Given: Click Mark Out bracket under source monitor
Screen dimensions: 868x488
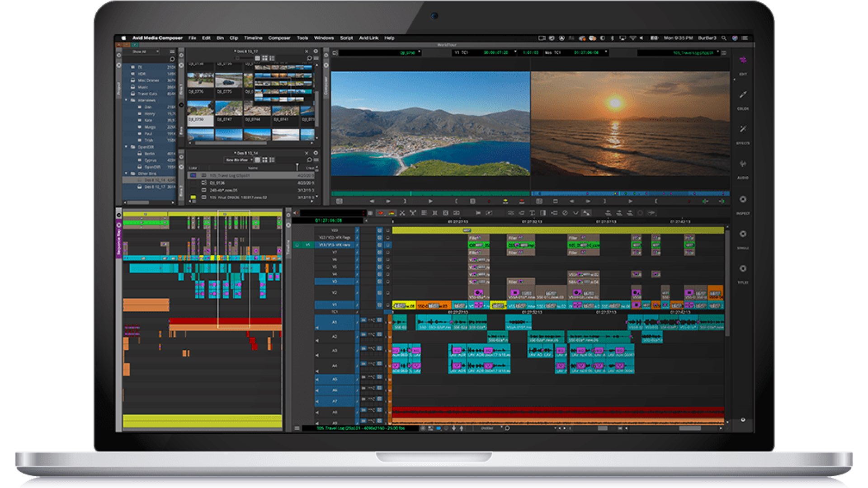Looking at the screenshot, I should [456, 201].
